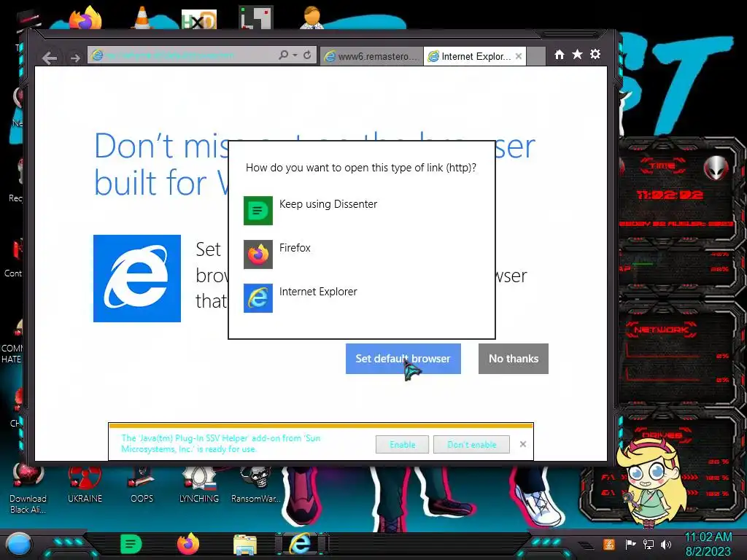747x560 pixels.
Task: Open Action Center flag in the tray
Action: [x=630, y=544]
